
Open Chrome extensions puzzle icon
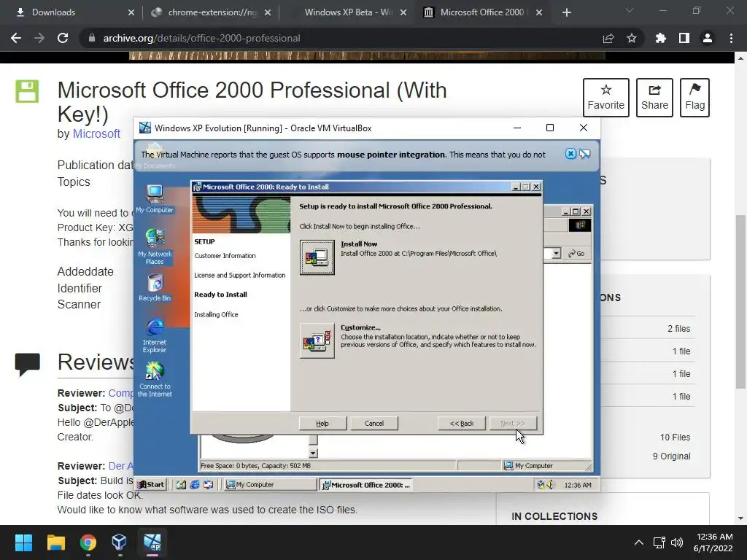pyautogui.click(x=660, y=38)
